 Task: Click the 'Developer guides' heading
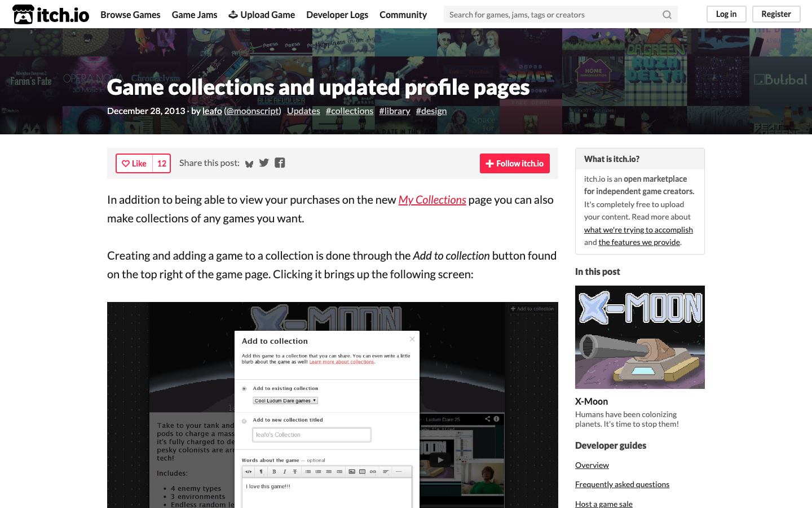click(x=611, y=445)
